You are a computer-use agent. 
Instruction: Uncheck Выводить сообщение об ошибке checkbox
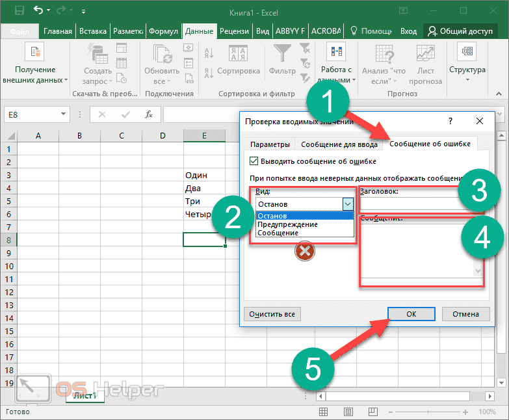coord(254,161)
